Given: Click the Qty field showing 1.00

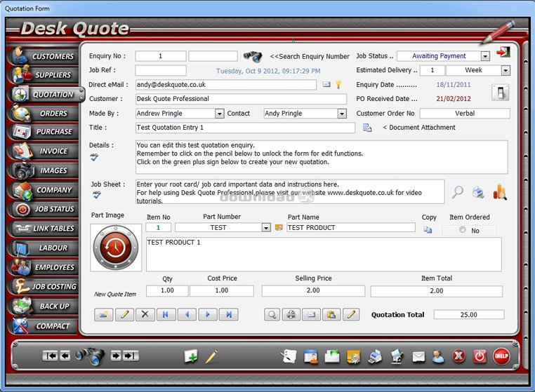Looking at the screenshot, I should tap(167, 290).
